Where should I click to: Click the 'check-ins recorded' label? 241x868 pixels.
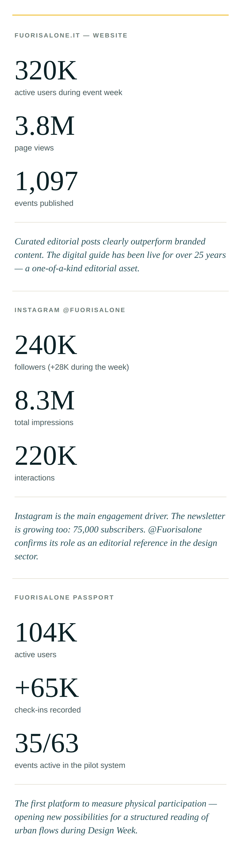click(x=48, y=710)
